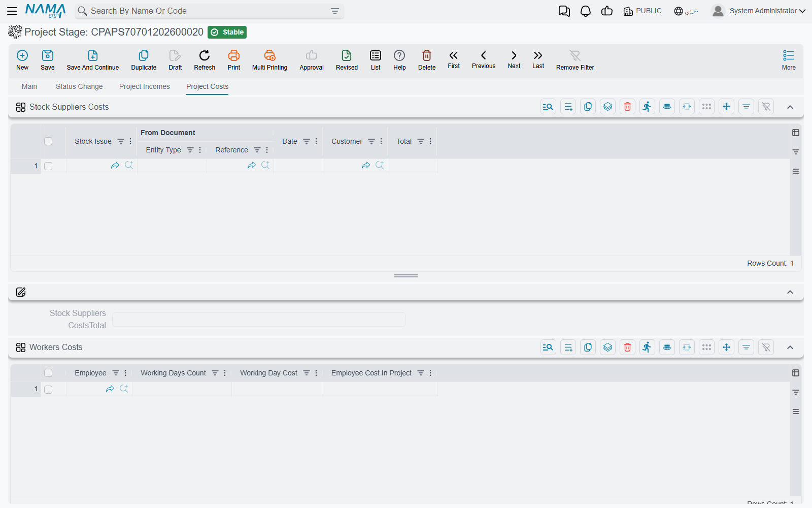This screenshot has width=812, height=508.
Task: Check row 1 in Stock Suppliers Costs
Action: click(48, 166)
